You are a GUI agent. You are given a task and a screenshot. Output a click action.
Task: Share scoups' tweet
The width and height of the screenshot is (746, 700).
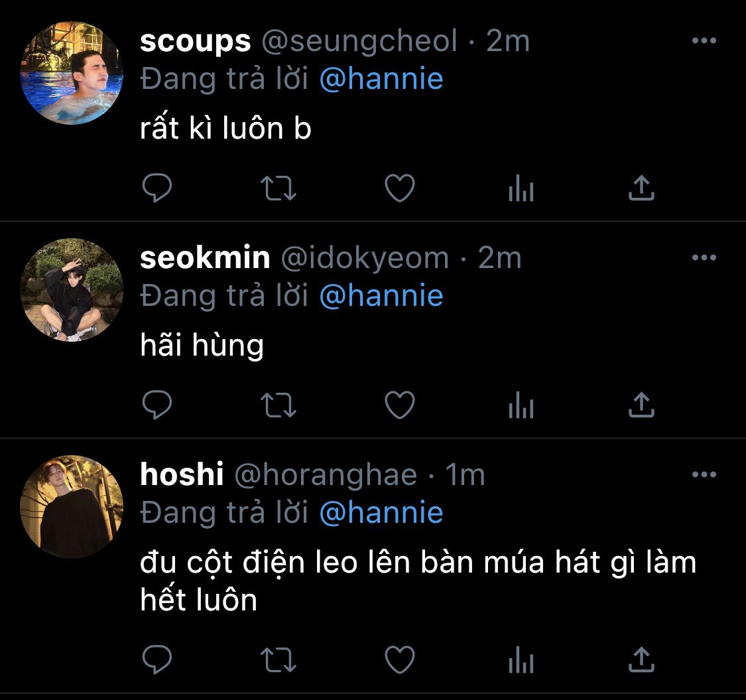641,188
